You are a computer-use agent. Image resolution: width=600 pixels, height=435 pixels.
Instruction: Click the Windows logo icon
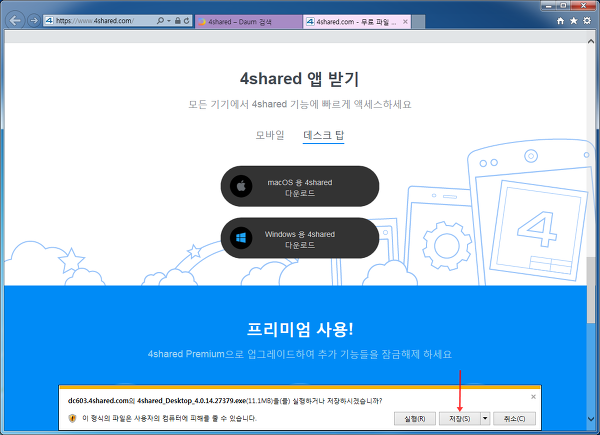[x=241, y=238]
